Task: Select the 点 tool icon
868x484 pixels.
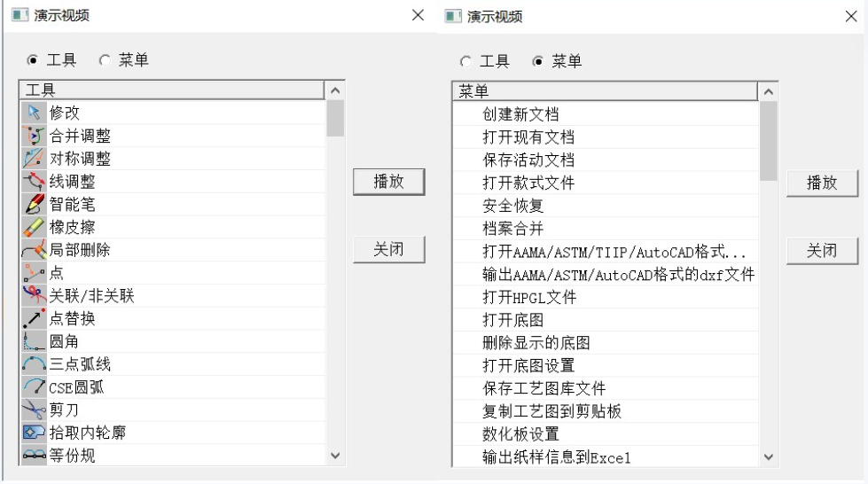Action: tap(34, 272)
